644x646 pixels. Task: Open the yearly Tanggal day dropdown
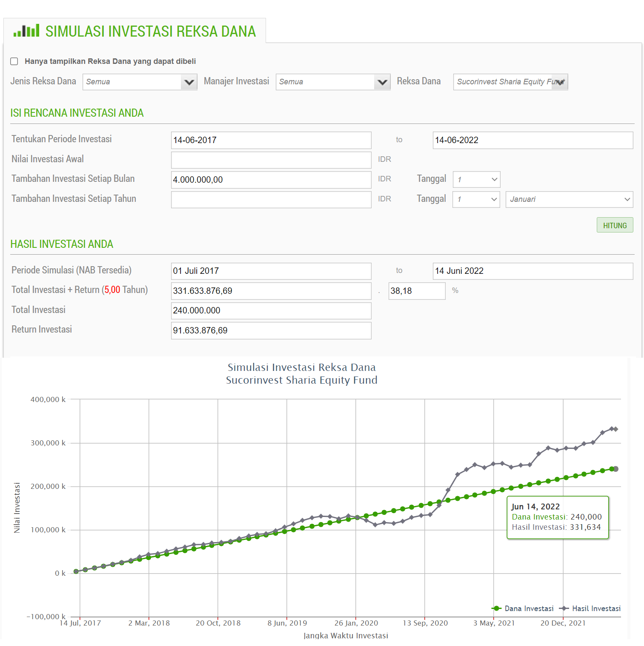tap(476, 199)
